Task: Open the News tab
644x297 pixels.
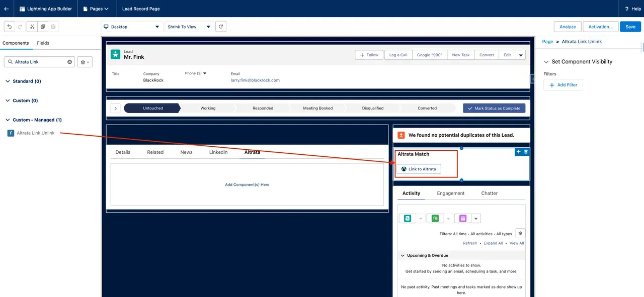Action: click(186, 152)
